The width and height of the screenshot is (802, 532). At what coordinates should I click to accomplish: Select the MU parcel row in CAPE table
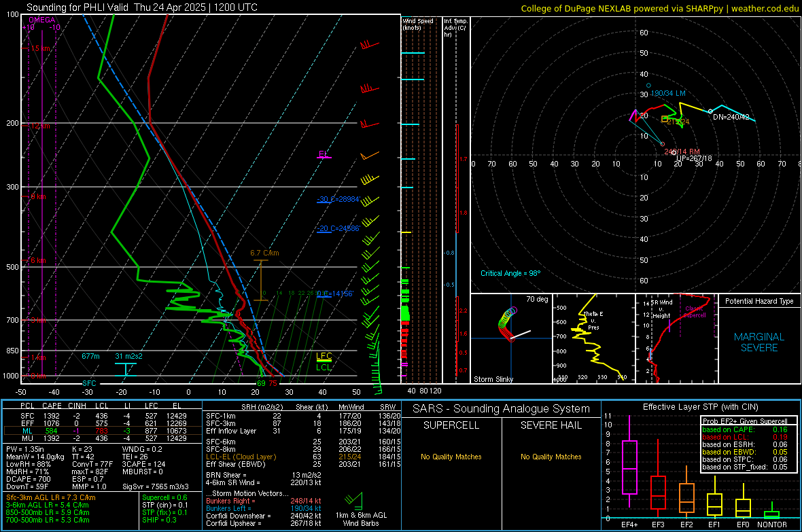point(103,438)
